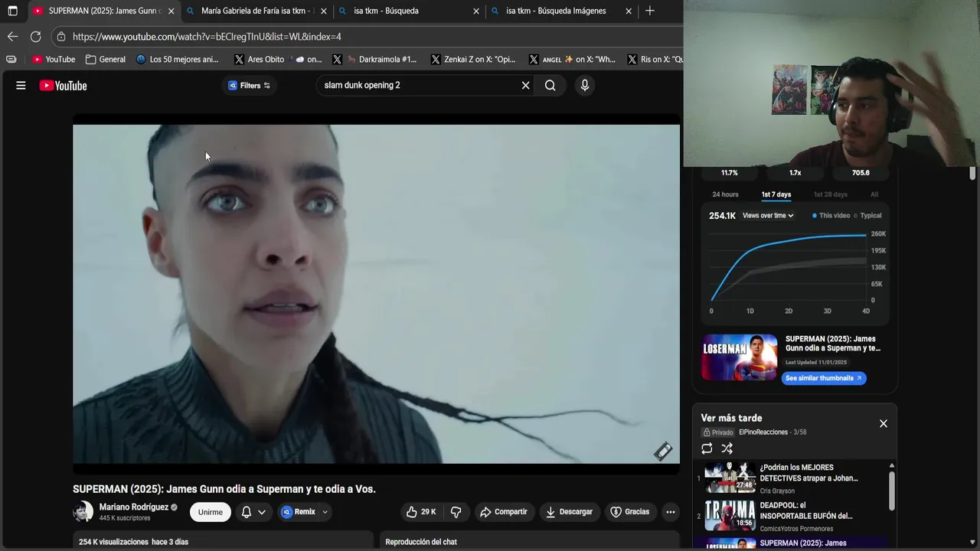The width and height of the screenshot is (980, 551).
Task: Toggle 'Typical' chart legend
Action: coord(867,215)
